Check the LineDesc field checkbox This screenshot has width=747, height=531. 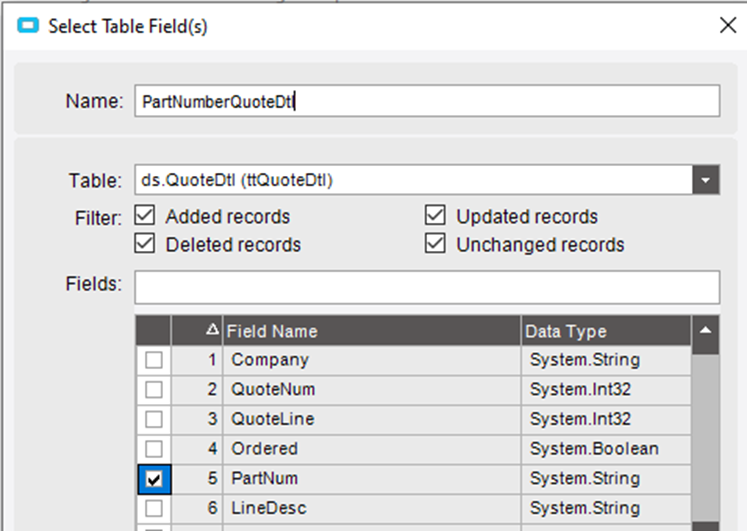(x=154, y=509)
